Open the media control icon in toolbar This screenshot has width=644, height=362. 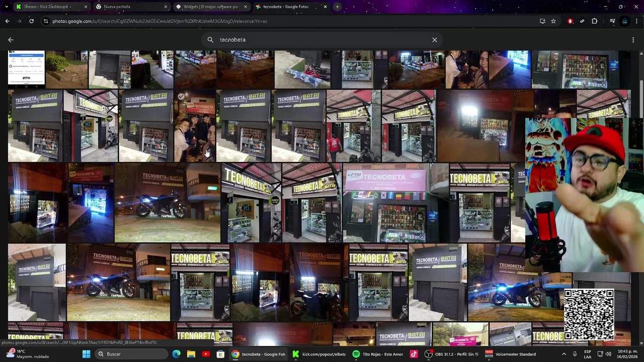[x=612, y=21]
